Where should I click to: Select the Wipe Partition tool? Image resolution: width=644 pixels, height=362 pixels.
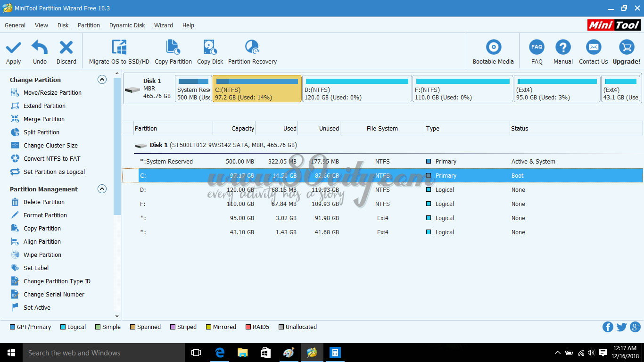click(42, 255)
